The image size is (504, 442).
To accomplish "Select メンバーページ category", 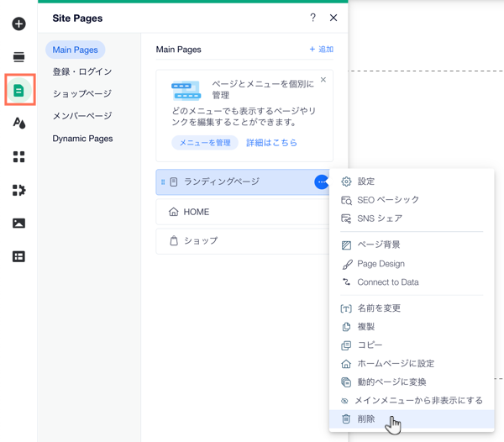I will click(x=82, y=116).
